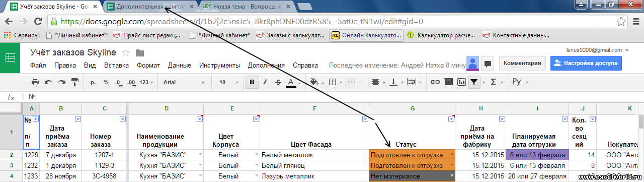
Task: Open the Вставка menu
Action: coord(116,66)
